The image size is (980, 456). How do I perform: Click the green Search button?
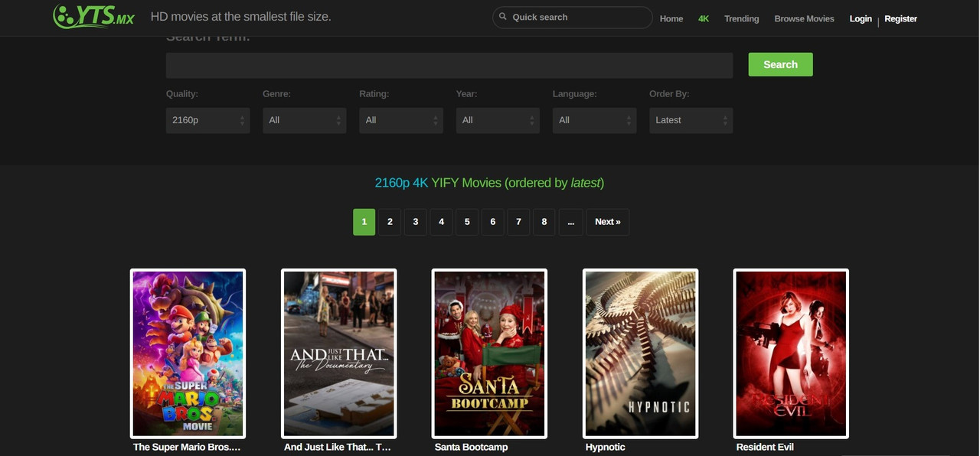coord(780,64)
